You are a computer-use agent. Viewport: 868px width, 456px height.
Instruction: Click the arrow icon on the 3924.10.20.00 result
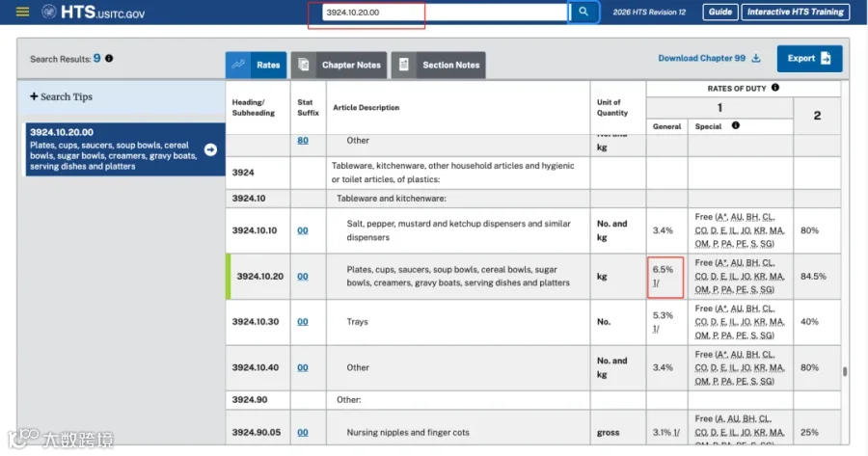point(210,149)
